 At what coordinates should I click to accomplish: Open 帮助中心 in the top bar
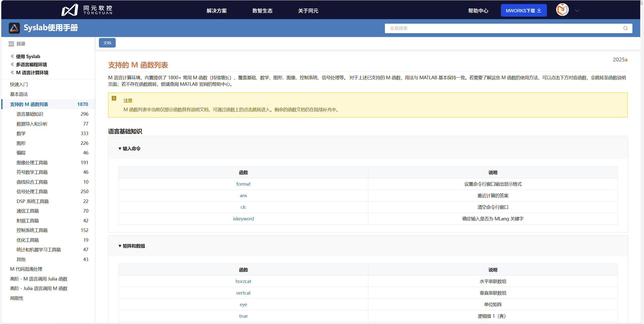(x=478, y=11)
